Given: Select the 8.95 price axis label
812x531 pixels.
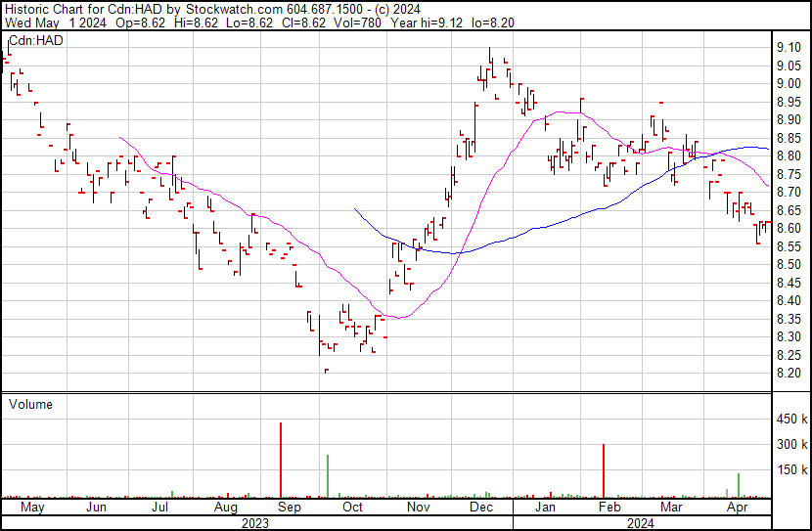Looking at the screenshot, I should point(789,102).
